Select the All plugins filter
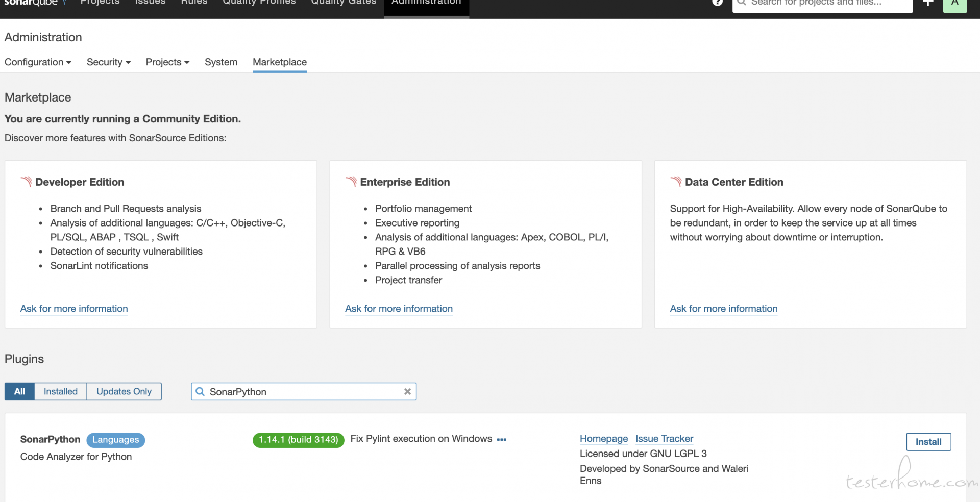Viewport: 980px width, 502px height. click(x=19, y=392)
